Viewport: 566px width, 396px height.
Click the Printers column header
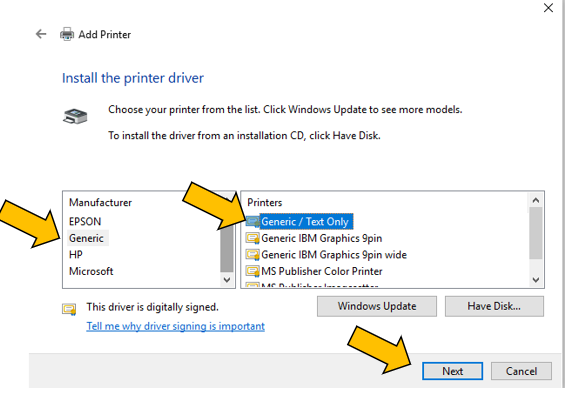pyautogui.click(x=265, y=203)
